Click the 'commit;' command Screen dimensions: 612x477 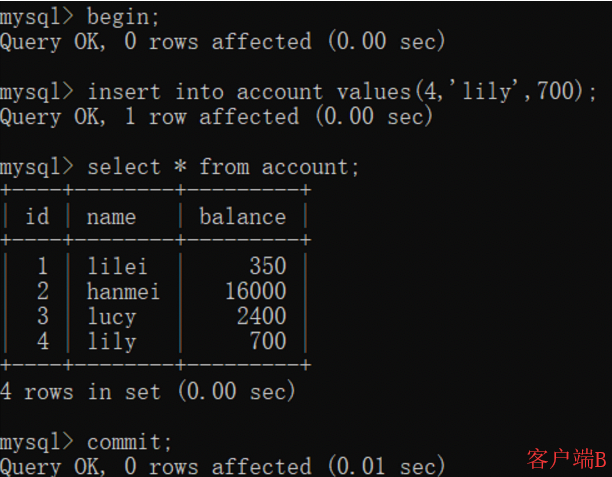point(129,442)
